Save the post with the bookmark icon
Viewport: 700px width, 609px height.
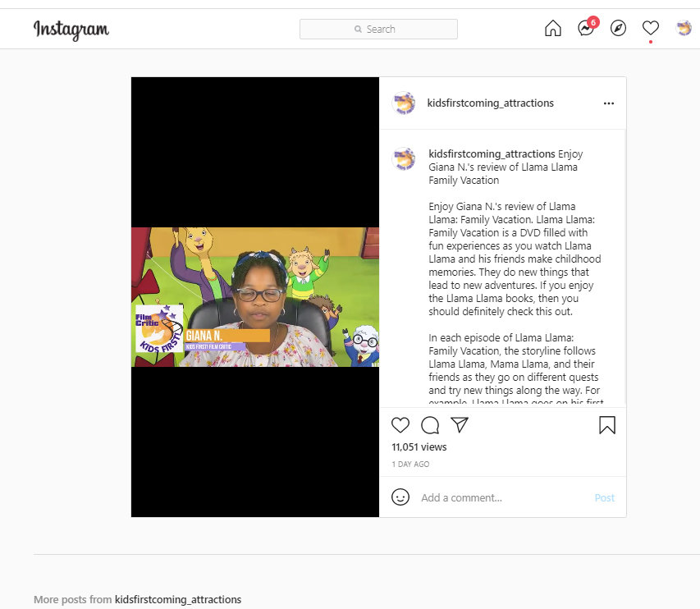[x=607, y=425]
